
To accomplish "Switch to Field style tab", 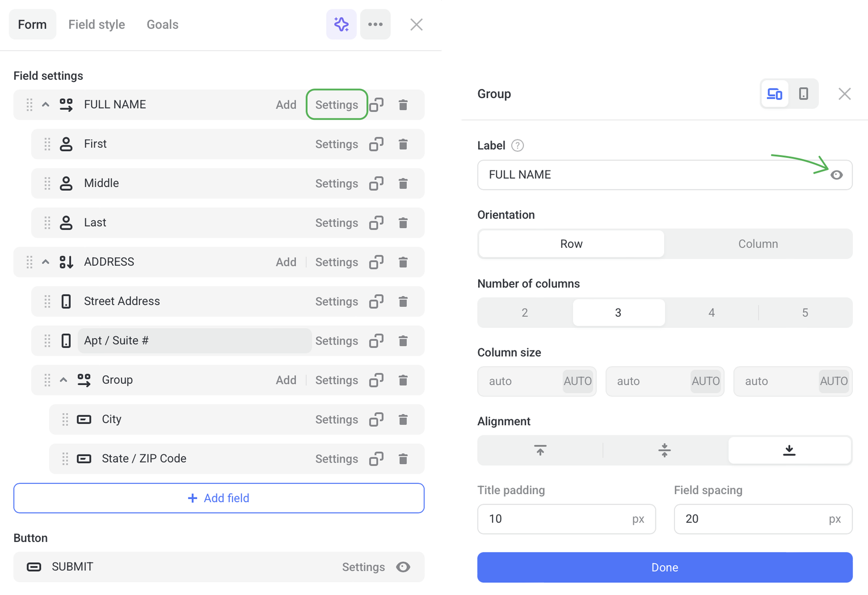I will (96, 24).
